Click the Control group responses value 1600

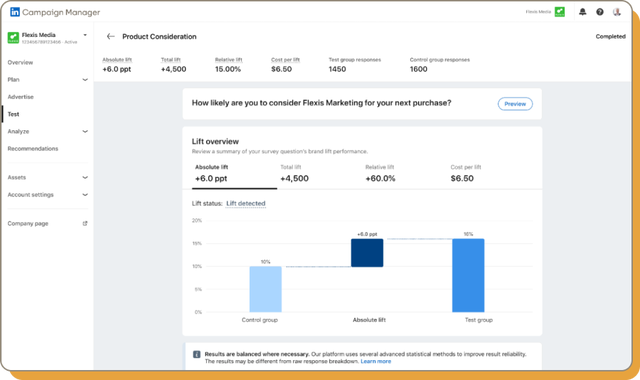418,69
